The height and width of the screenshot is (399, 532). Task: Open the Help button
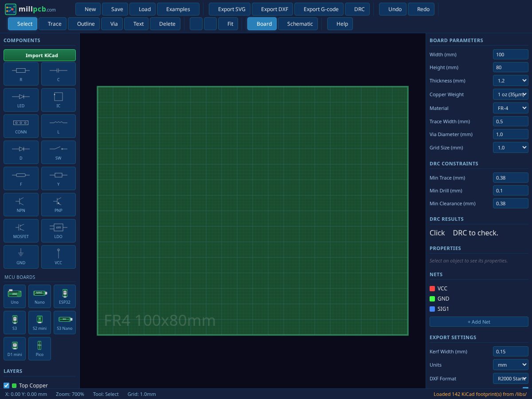click(340, 24)
